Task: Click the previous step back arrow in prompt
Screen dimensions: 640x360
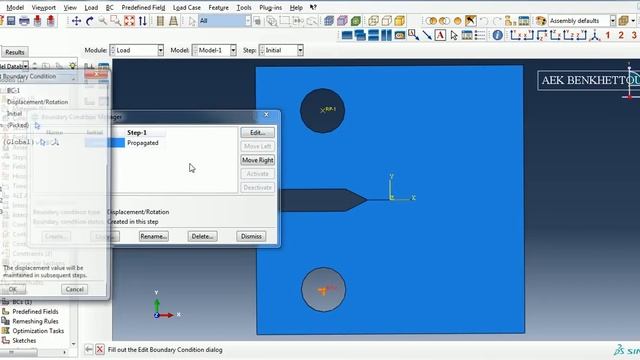Action: (x=89, y=350)
